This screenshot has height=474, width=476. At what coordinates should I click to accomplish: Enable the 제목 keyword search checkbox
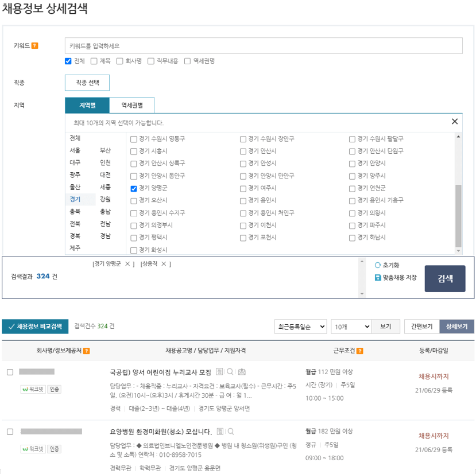(x=92, y=60)
